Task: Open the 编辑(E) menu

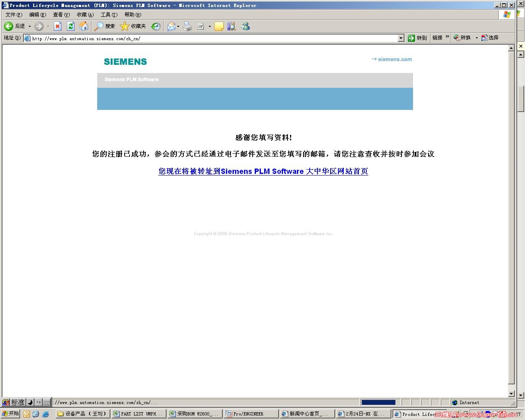Action: pos(38,15)
